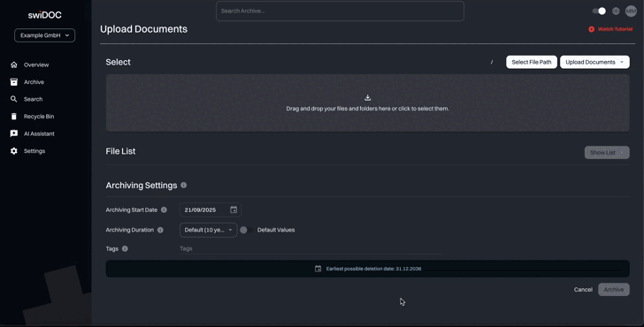Click the Show List button
Viewport: 644px width, 327px height.
point(607,153)
